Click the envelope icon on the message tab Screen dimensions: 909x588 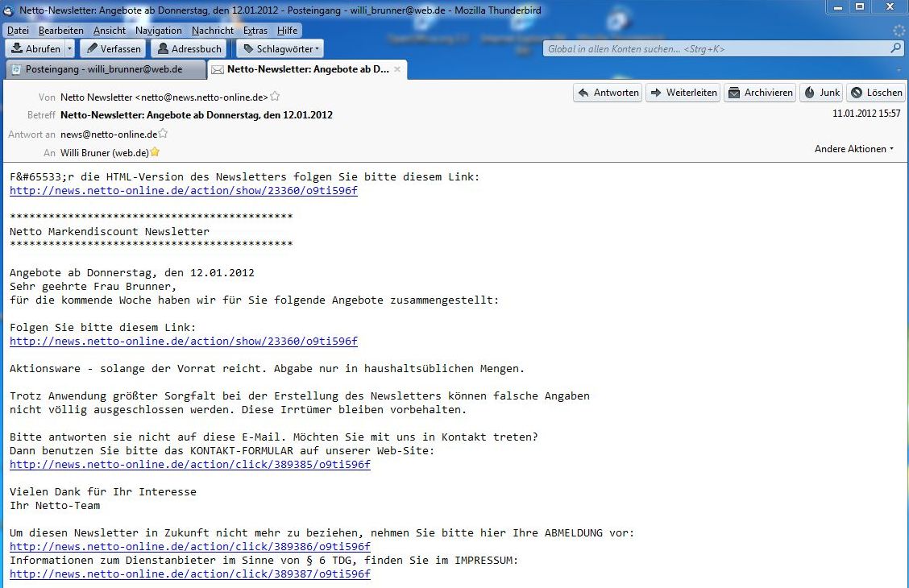(218, 69)
